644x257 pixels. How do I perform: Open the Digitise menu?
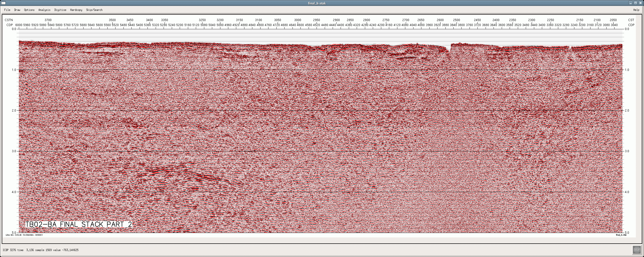tap(60, 10)
